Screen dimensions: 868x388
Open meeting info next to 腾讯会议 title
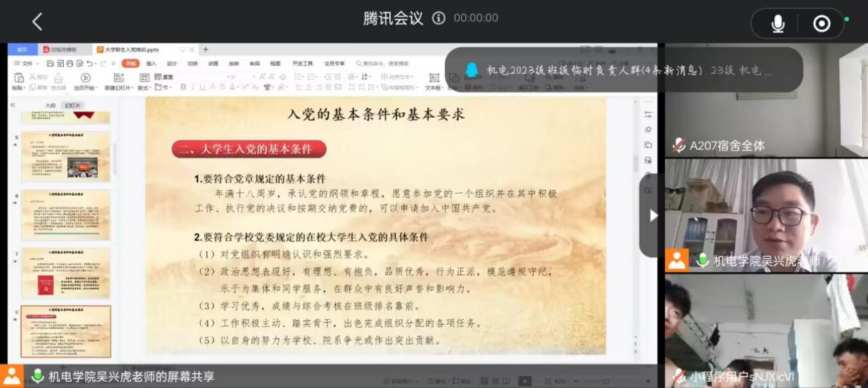coord(438,18)
